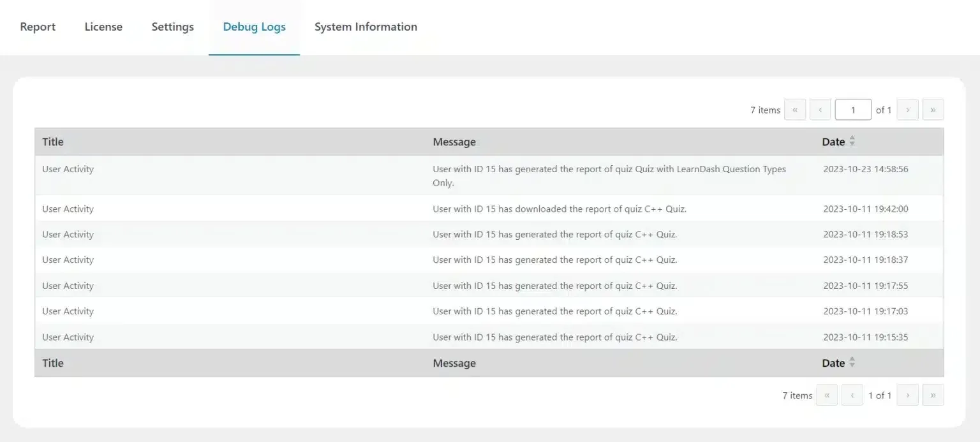Click the first-page icon in bottom pagination
This screenshot has width=980, height=442.
[827, 395]
